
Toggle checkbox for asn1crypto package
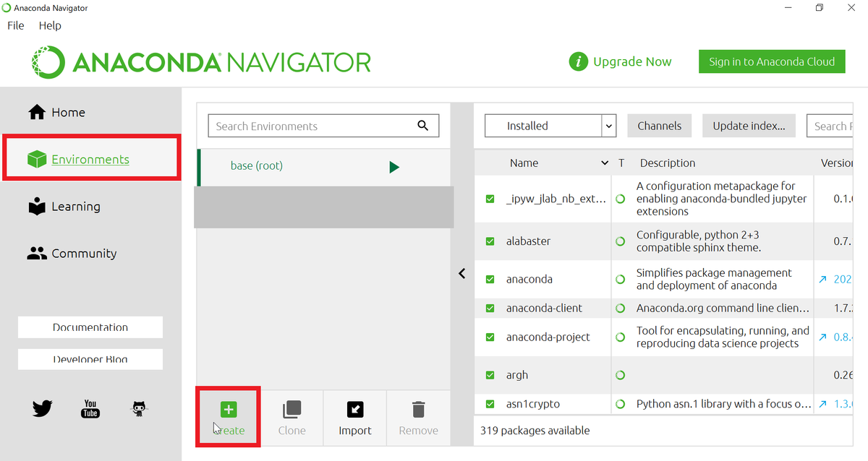490,404
